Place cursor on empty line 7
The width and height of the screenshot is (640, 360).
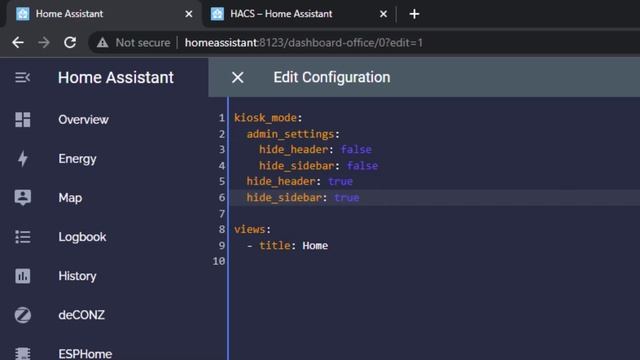click(x=433, y=213)
